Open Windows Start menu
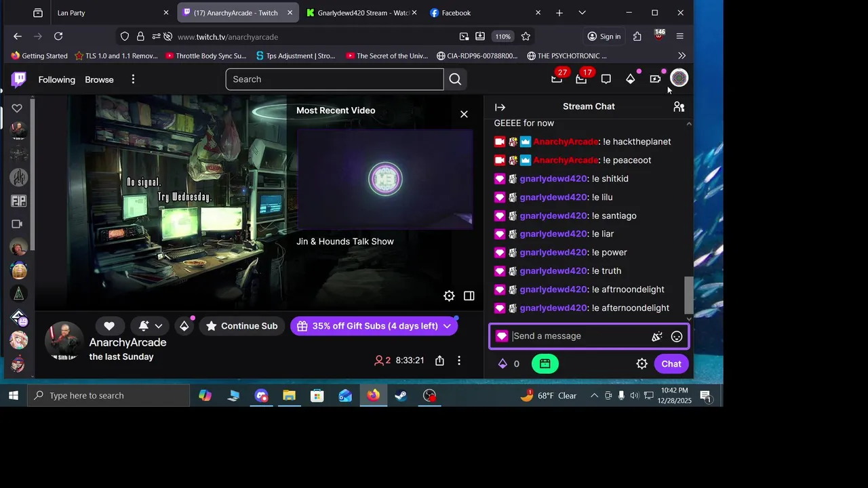This screenshot has width=868, height=488. 14,396
